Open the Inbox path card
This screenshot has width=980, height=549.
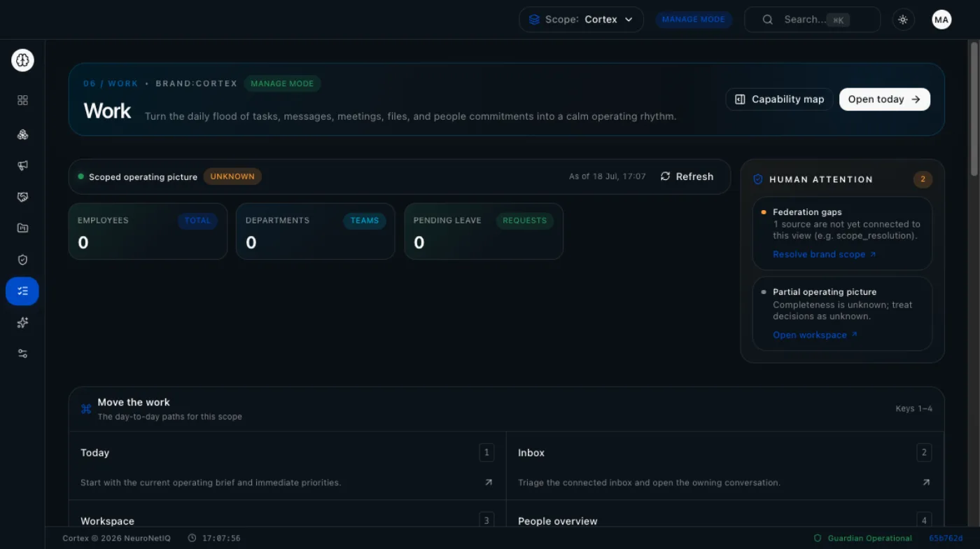coord(724,466)
